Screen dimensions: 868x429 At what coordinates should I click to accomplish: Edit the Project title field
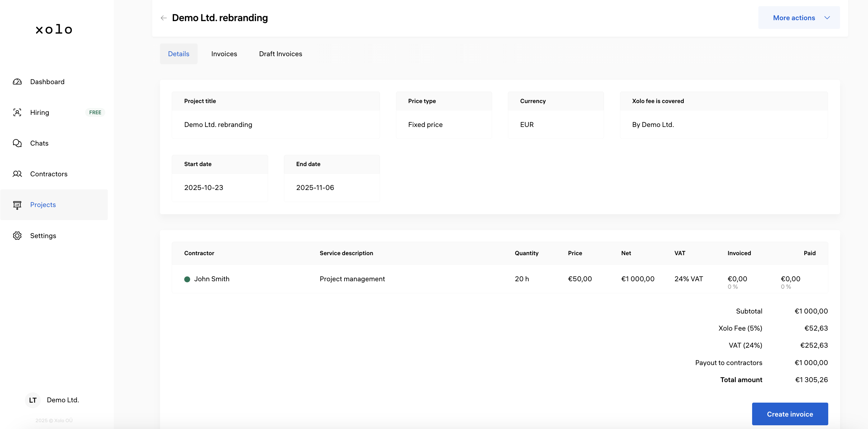tap(276, 124)
